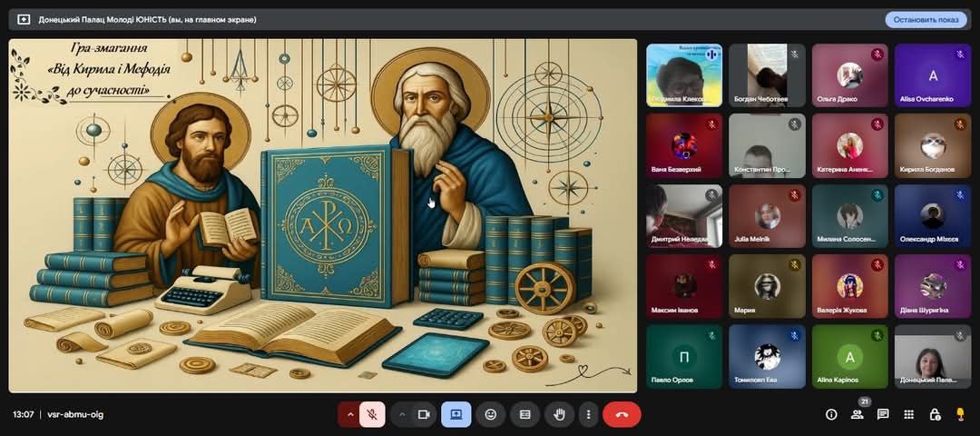The height and width of the screenshot is (436, 980).
Task: Expand video settings chevron beside camera
Action: (402, 414)
